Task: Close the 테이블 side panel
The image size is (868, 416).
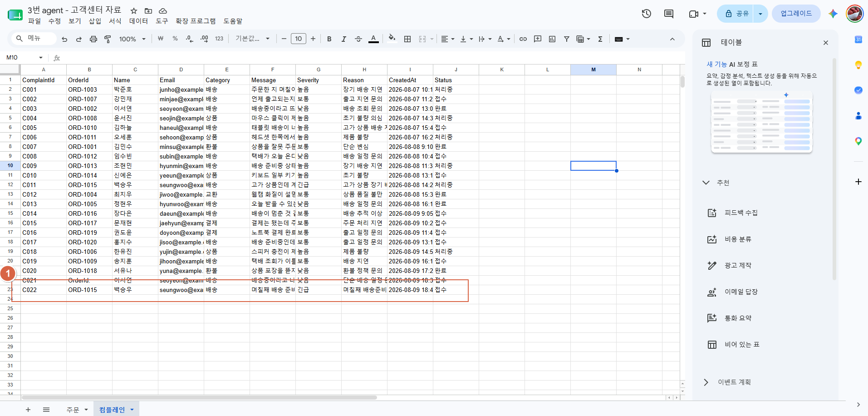Action: pos(826,43)
